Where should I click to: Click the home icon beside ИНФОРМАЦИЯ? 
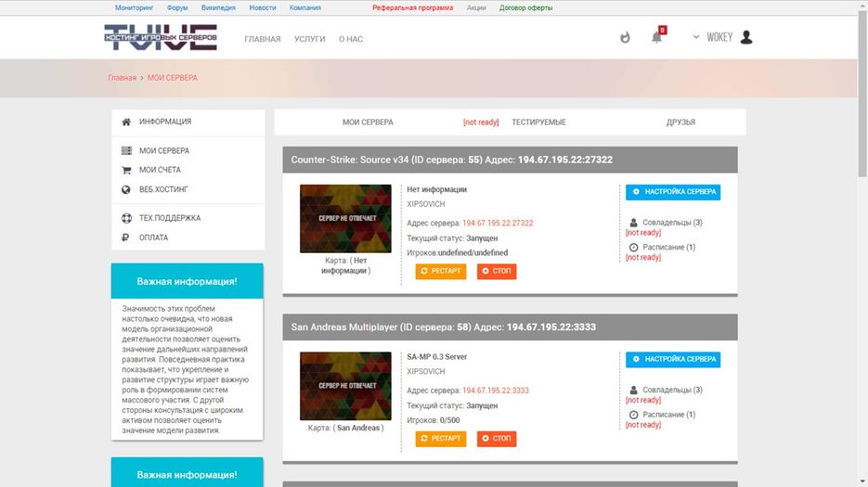126,122
